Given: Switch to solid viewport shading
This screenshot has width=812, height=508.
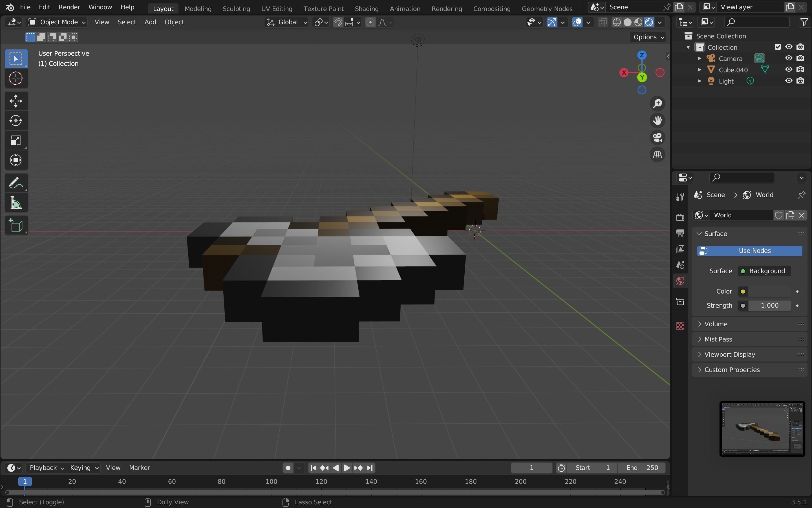Looking at the screenshot, I should (627, 22).
